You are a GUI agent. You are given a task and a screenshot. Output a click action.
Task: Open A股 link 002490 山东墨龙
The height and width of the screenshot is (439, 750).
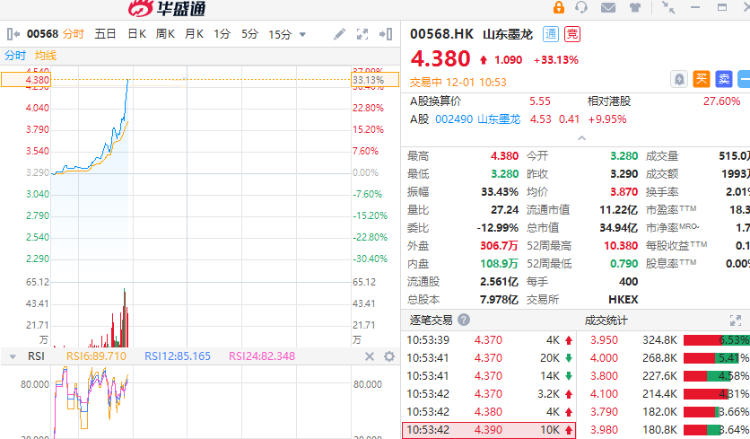click(x=477, y=119)
